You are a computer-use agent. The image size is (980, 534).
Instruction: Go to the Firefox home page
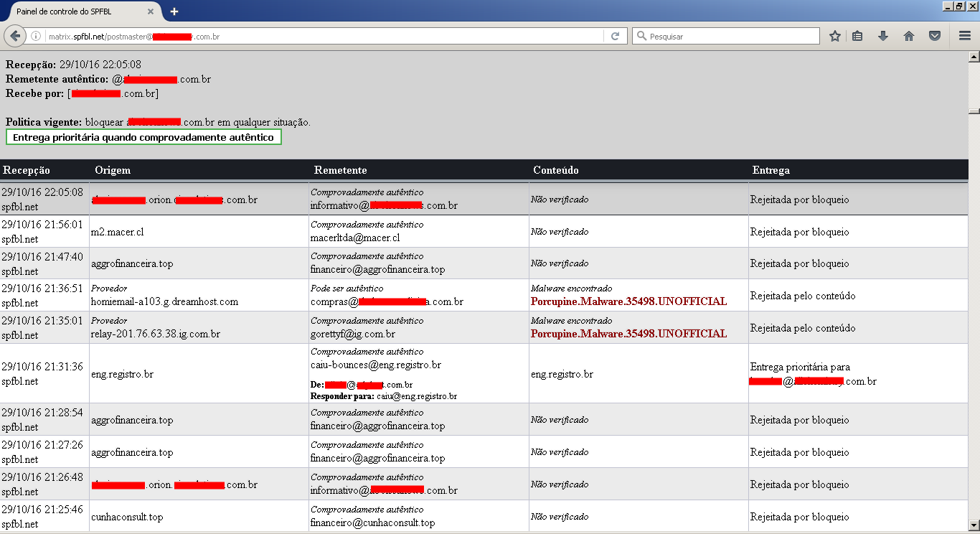pyautogui.click(x=909, y=36)
